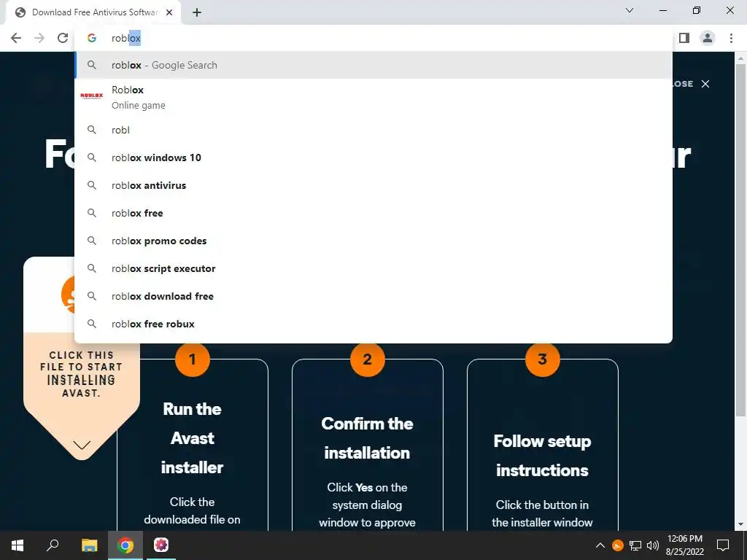
Task: Pick the 'roblox windows 10' suggestion
Action: click(373, 157)
